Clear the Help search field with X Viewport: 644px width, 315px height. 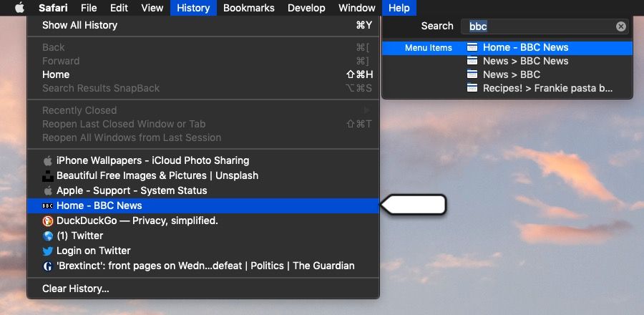620,26
